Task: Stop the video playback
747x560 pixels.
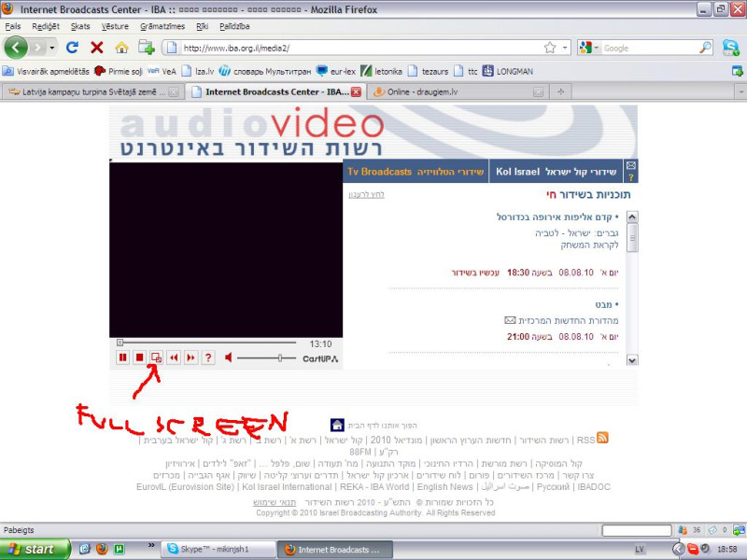Action: coord(139,357)
